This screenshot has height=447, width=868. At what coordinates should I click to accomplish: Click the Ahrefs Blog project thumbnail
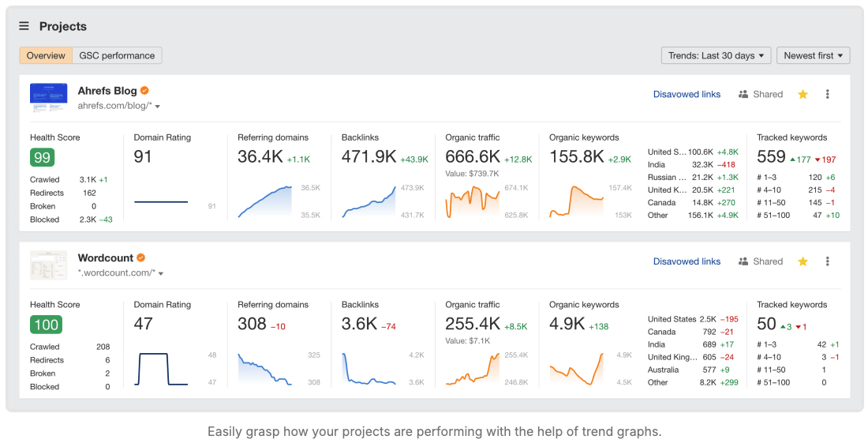(x=49, y=98)
